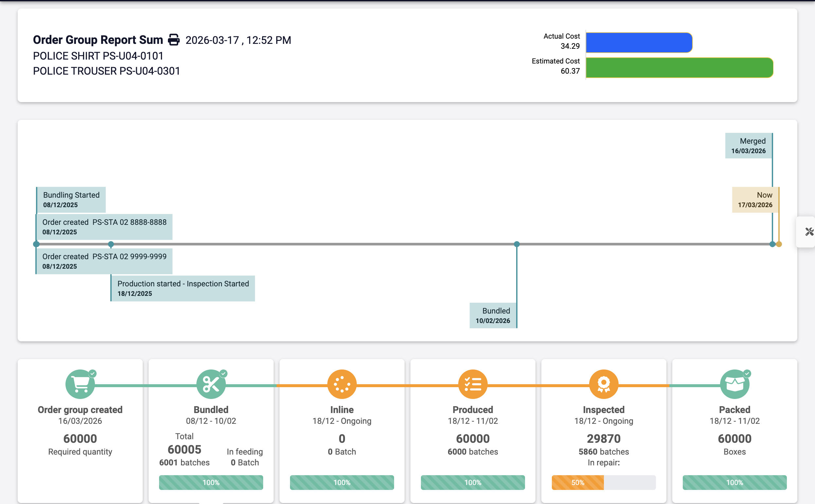This screenshot has height=504, width=815.
Task: Click Order created PS-STA 02 8888-8888 label
Action: 104,227
